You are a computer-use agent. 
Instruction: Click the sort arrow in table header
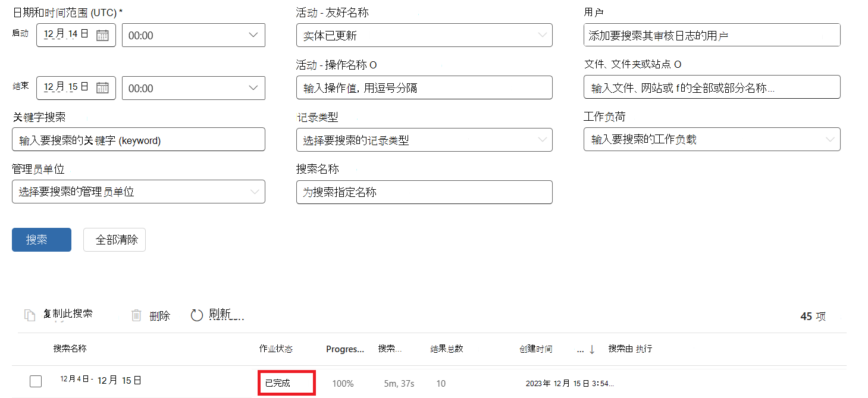592,349
